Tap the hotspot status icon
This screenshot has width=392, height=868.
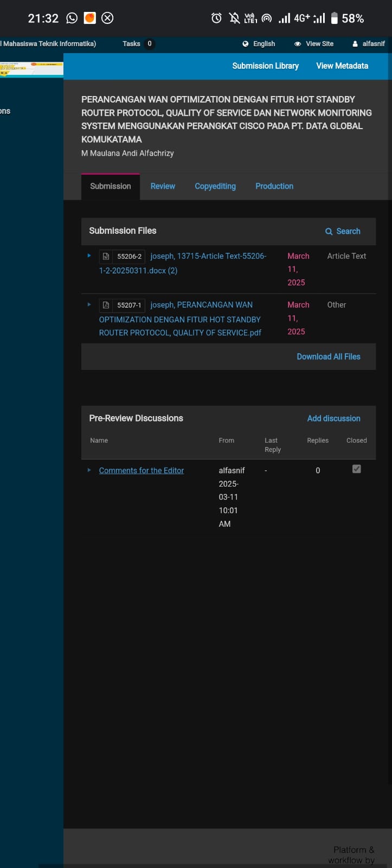point(267,18)
